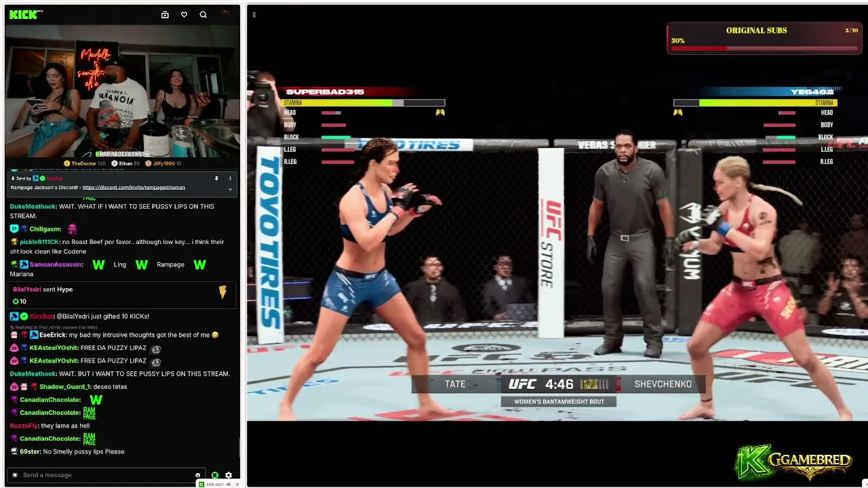The height and width of the screenshot is (488, 868).
Task: Open pickleR111CK's chat username
Action: tap(39, 242)
